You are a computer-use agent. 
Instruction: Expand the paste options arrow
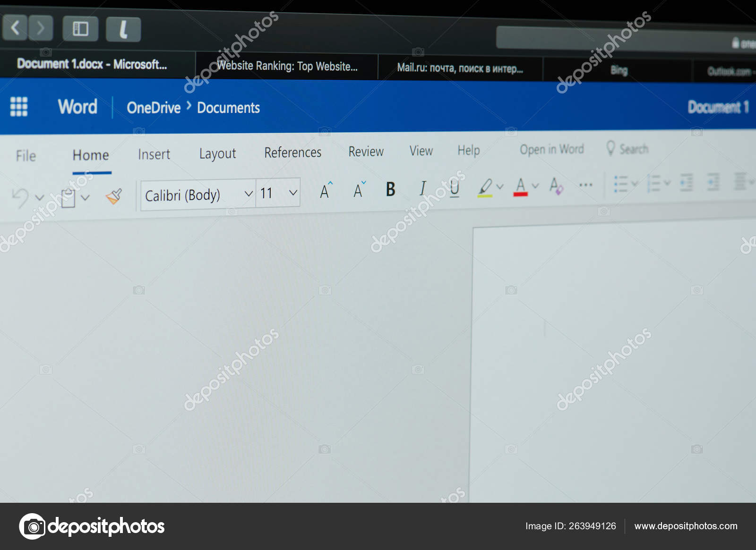(x=85, y=197)
